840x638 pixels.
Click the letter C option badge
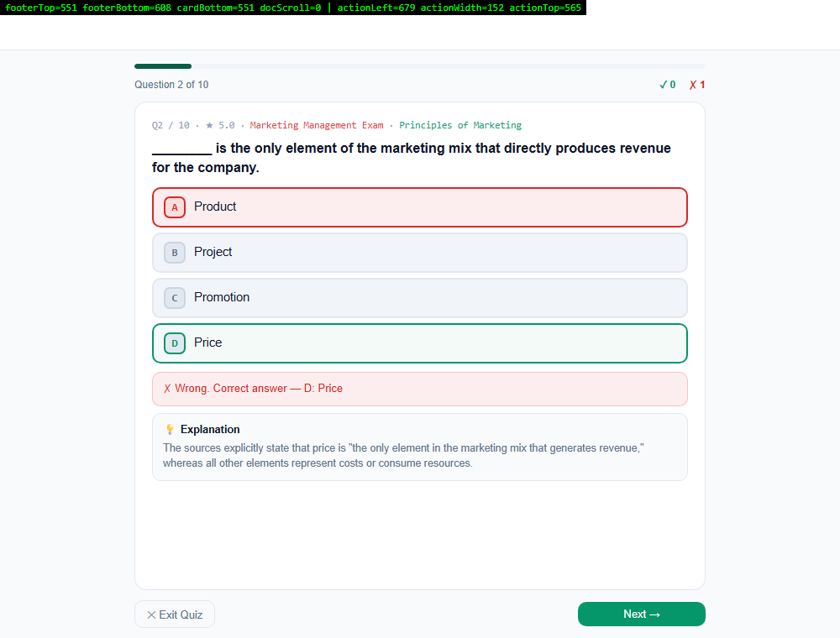point(175,298)
